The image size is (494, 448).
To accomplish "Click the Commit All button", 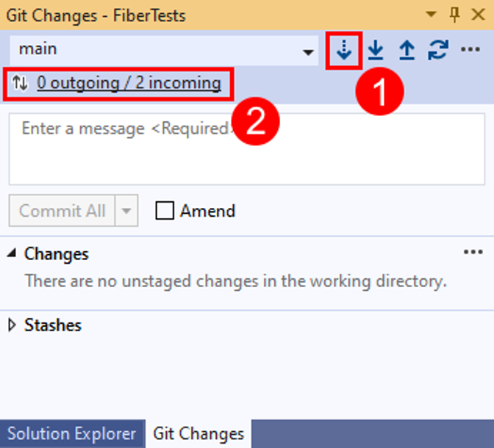I will (x=62, y=212).
